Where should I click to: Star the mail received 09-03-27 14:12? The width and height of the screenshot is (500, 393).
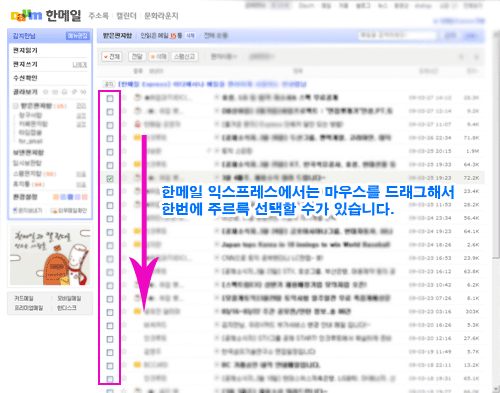pos(125,98)
